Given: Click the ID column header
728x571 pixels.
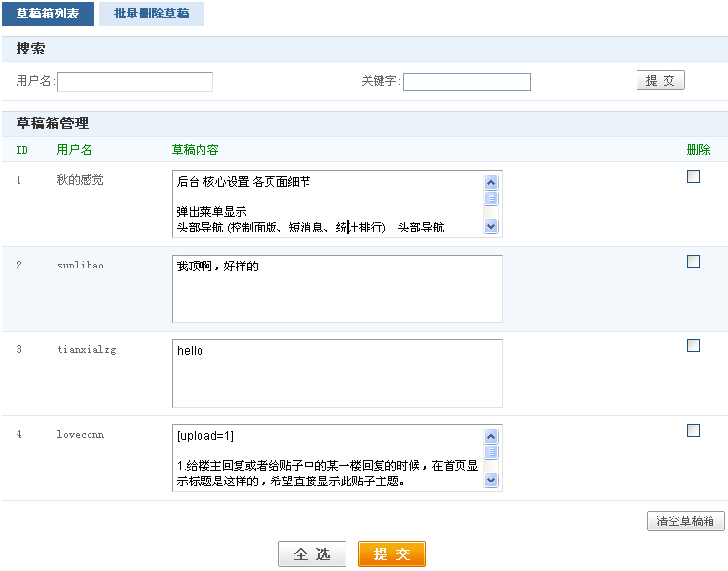Looking at the screenshot, I should [21, 150].
